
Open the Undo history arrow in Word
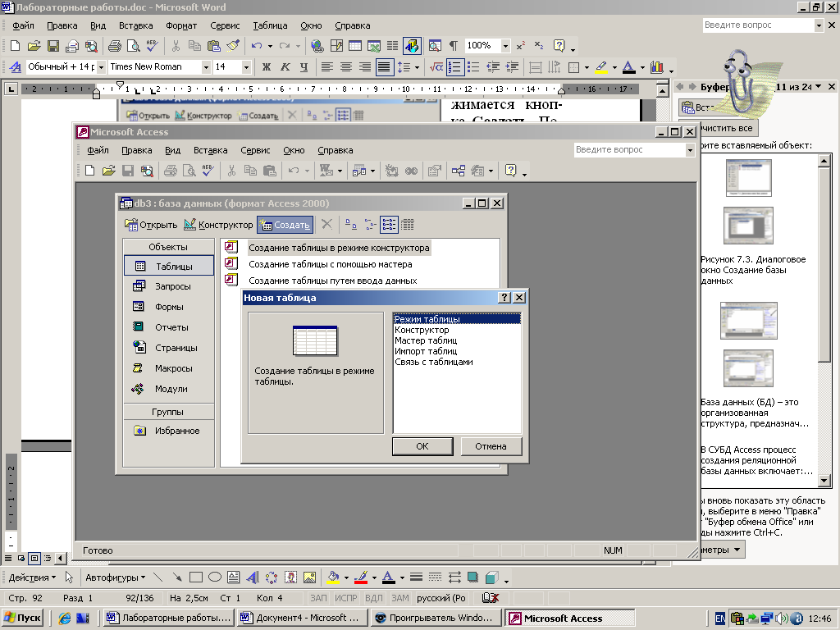[x=270, y=46]
